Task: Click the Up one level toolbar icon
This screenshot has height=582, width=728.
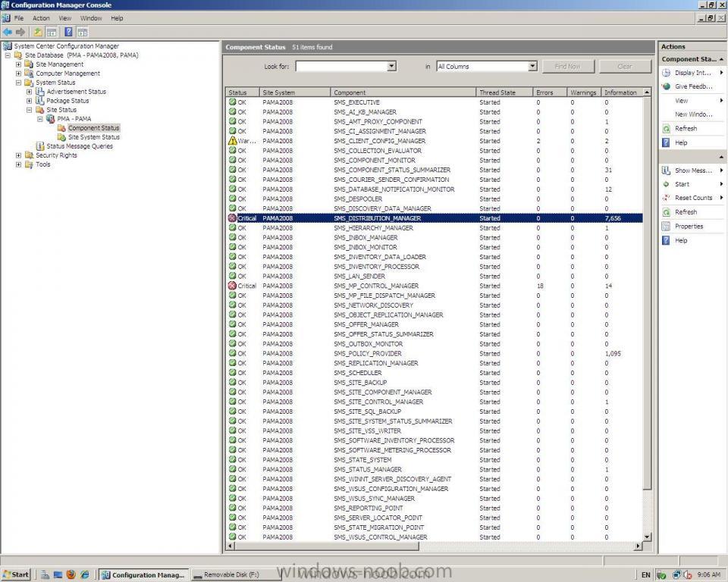Action: 38,32
